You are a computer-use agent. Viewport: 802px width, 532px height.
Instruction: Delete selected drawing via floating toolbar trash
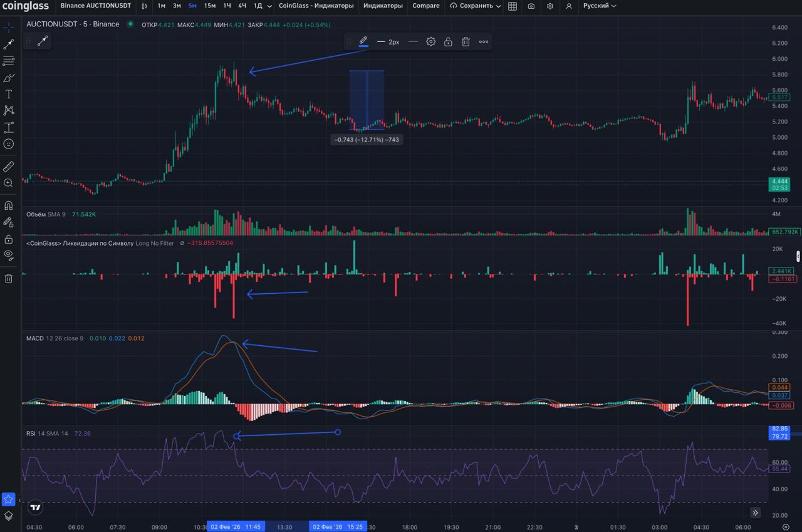(466, 42)
